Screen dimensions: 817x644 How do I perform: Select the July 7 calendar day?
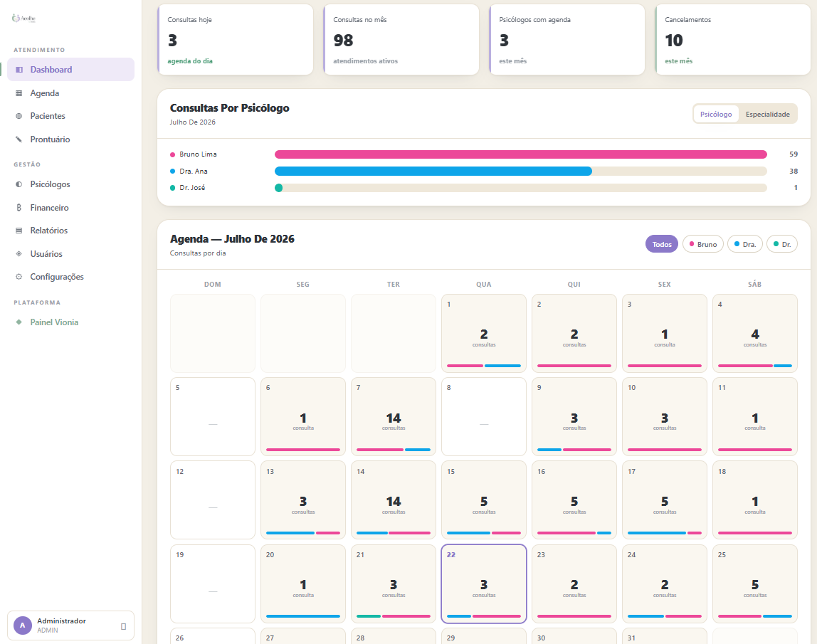(394, 417)
